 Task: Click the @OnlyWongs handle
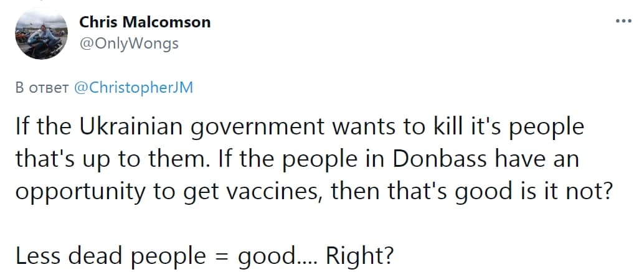coord(128,43)
